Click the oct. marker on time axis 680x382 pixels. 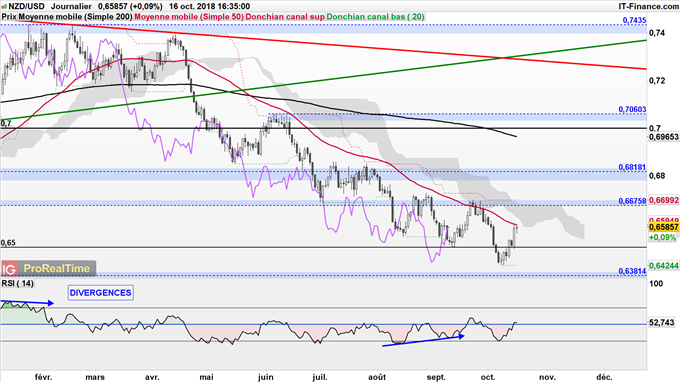488,377
